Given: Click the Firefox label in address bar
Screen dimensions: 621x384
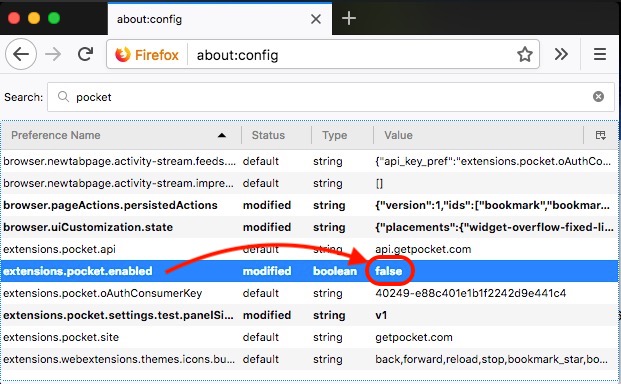Looking at the screenshot, I should click(157, 55).
